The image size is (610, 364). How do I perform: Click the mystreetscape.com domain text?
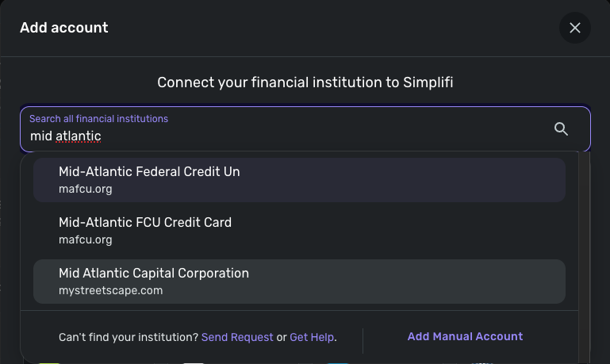(x=110, y=290)
